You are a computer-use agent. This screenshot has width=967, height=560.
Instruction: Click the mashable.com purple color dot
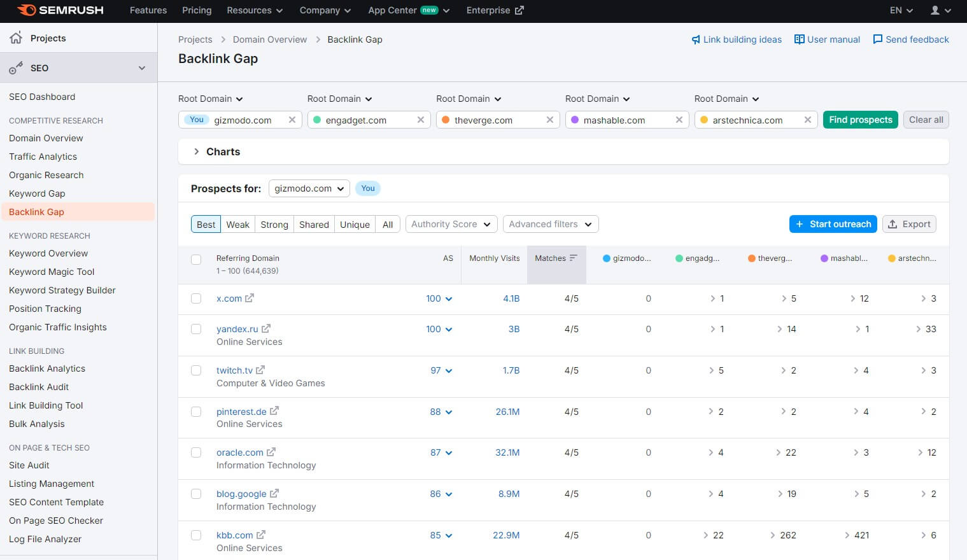575,120
